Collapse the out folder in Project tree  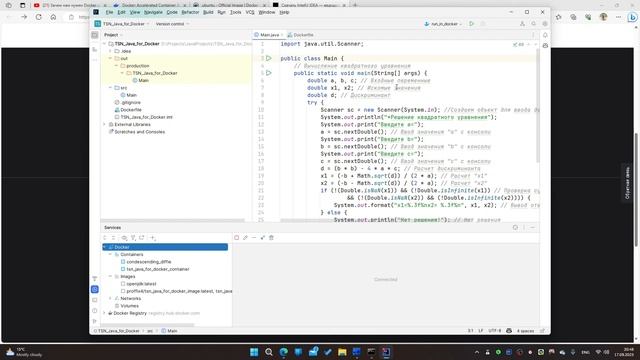[110, 58]
